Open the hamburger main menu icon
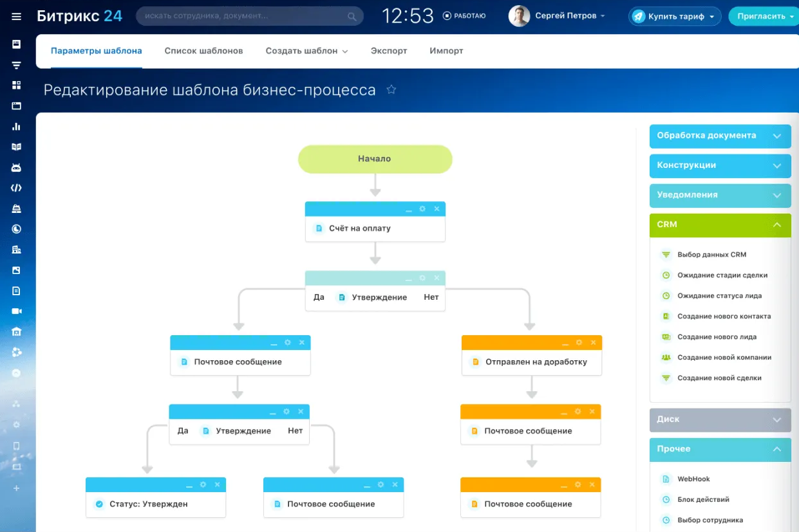This screenshot has height=532, width=799. point(17,17)
